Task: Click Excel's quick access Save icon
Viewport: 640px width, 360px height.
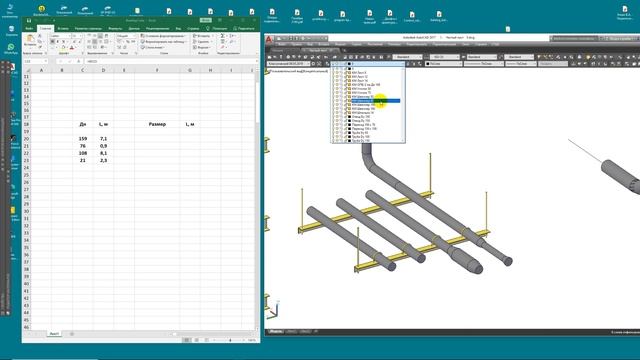Action: point(29,20)
